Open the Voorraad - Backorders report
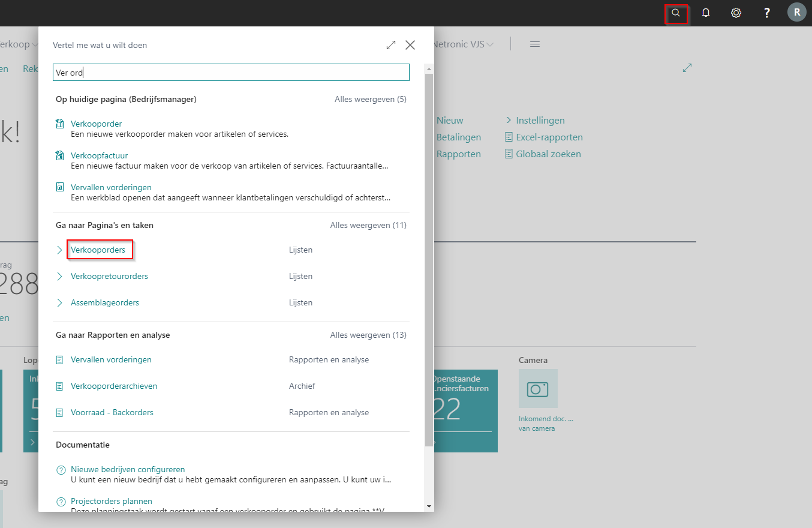Viewport: 812px width, 528px height. click(112, 413)
